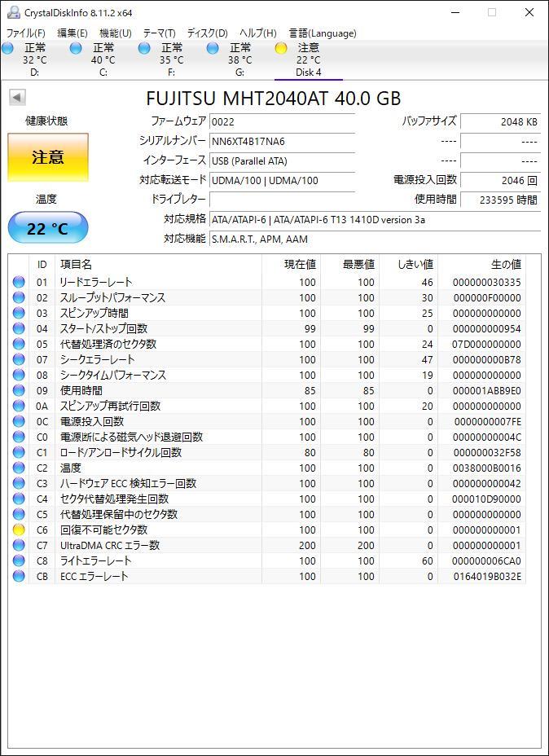Click yellow caution orb for attribute C6
Screen dimensions: 549x756
coord(19,530)
